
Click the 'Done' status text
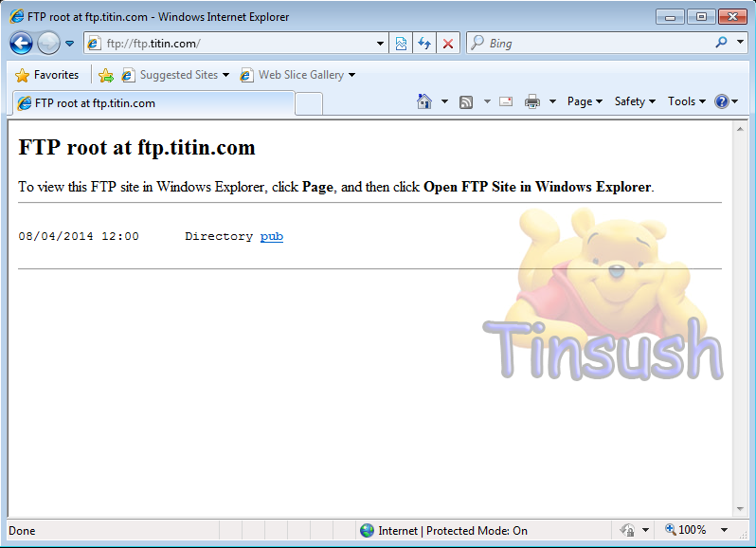[x=22, y=531]
